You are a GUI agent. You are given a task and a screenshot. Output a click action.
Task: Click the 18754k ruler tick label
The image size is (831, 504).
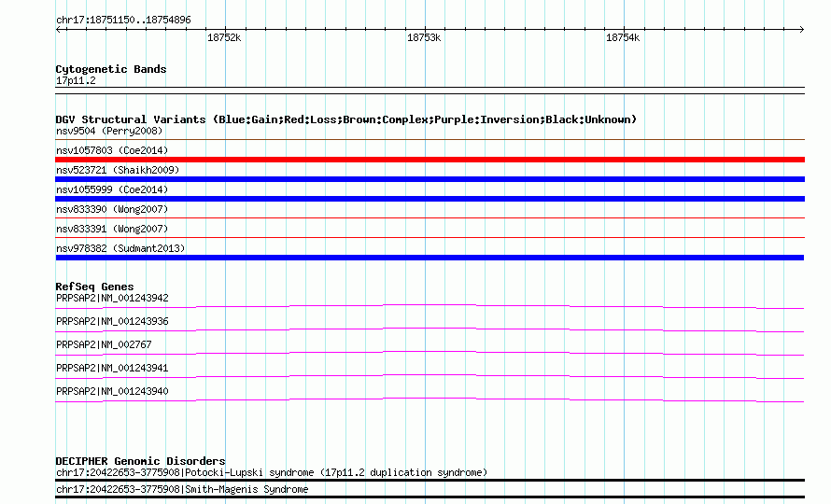pos(623,38)
